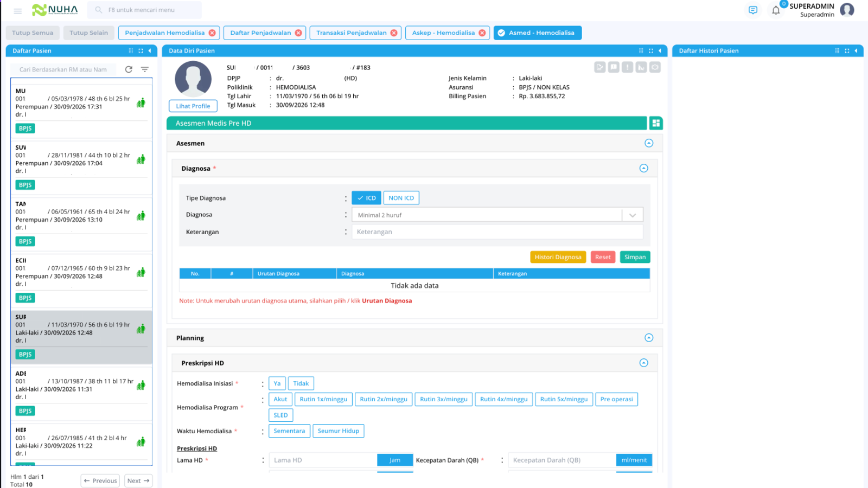Image resolution: width=868 pixels, height=488 pixels.
Task: Click the Tutup Semua button
Action: 33,33
